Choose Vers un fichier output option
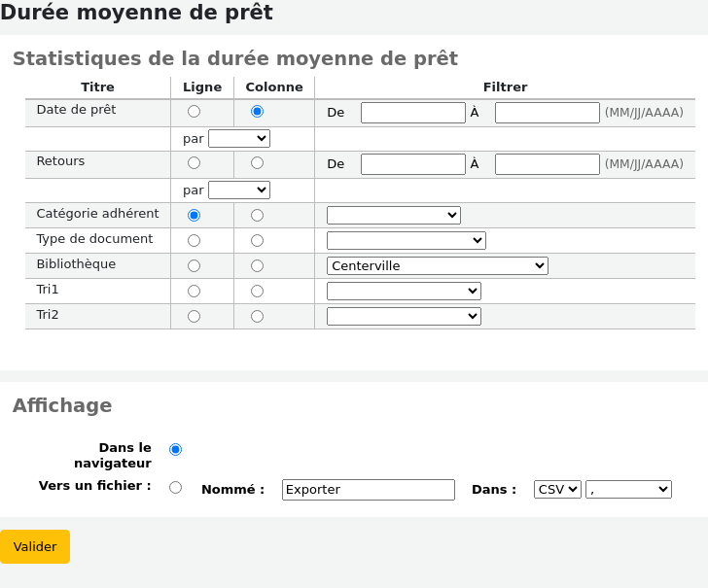This screenshot has width=708, height=588. (176, 487)
